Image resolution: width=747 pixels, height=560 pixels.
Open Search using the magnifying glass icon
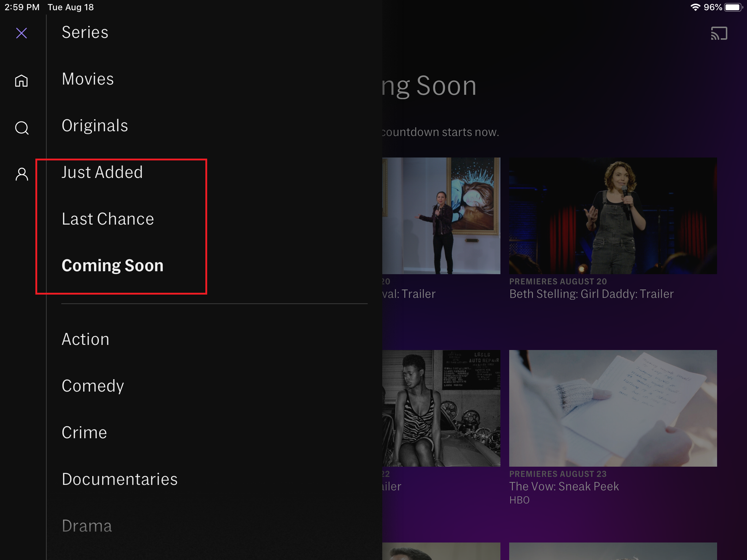coord(22,128)
